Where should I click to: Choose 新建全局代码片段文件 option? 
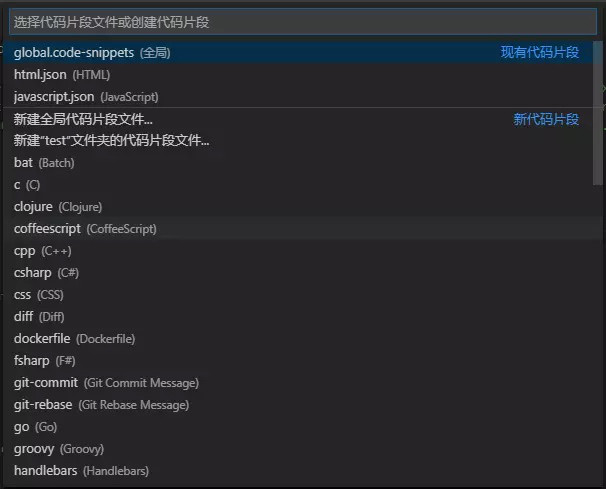click(x=83, y=119)
